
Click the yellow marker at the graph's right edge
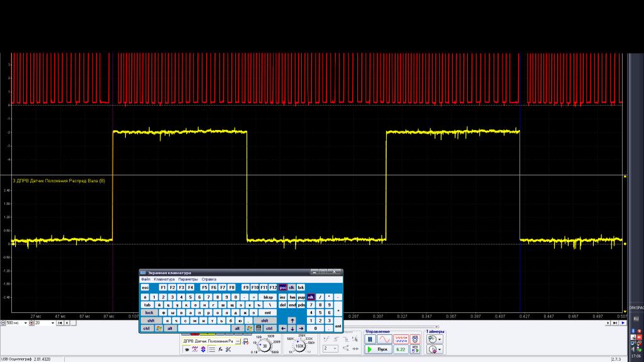coord(625,244)
